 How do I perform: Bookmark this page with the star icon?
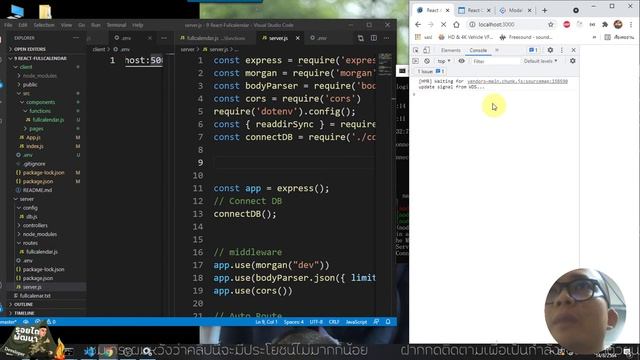[551, 24]
